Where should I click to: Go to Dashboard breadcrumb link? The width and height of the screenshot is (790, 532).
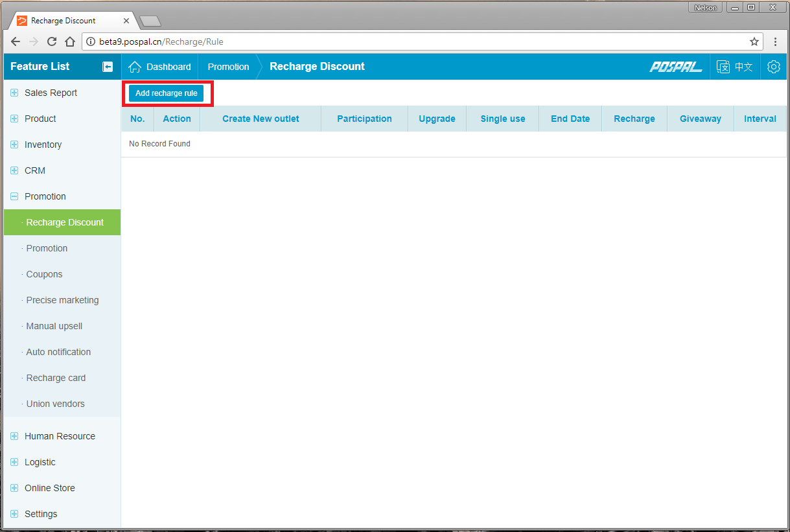tap(168, 67)
